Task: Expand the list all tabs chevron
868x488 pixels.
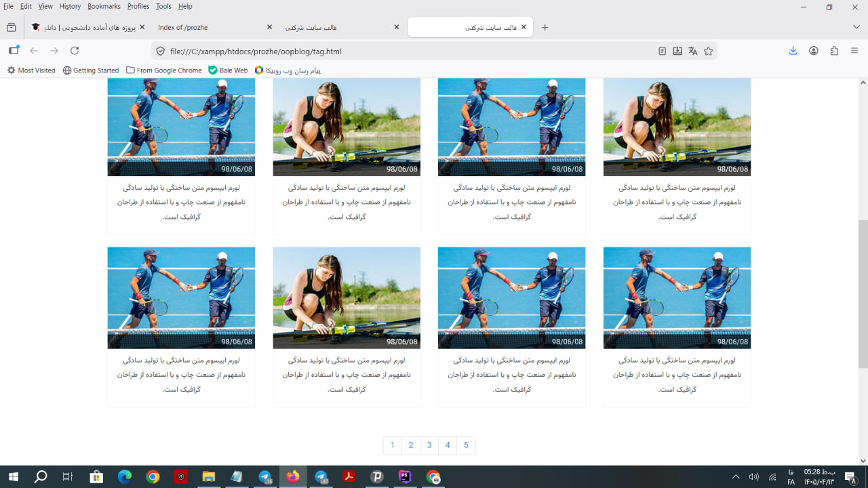Action: pyautogui.click(x=856, y=27)
